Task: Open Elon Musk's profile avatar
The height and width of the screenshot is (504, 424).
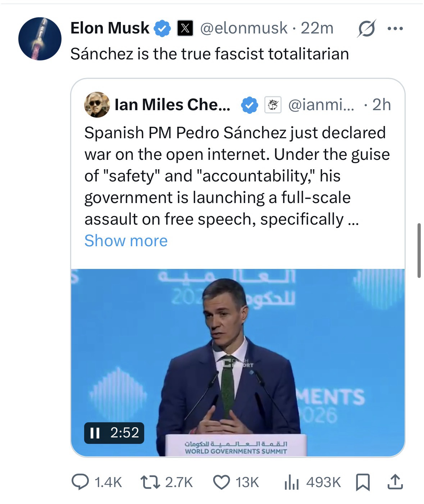Action: [40, 39]
